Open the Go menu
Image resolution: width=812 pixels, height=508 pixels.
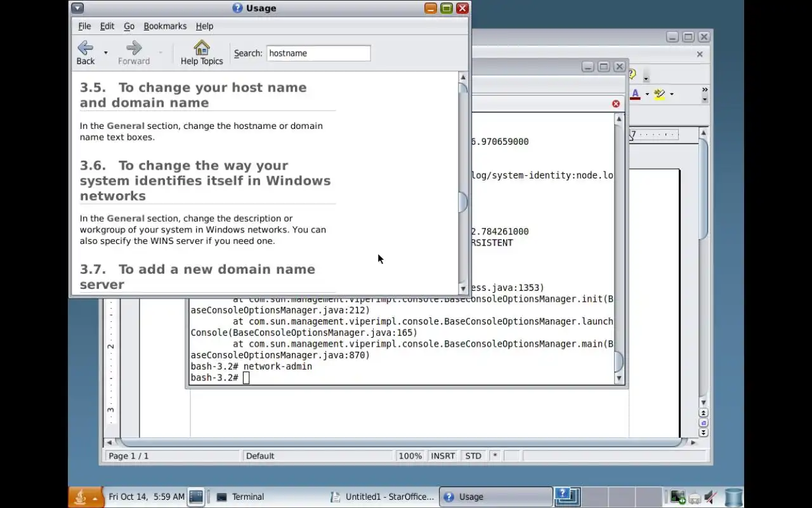pos(129,26)
